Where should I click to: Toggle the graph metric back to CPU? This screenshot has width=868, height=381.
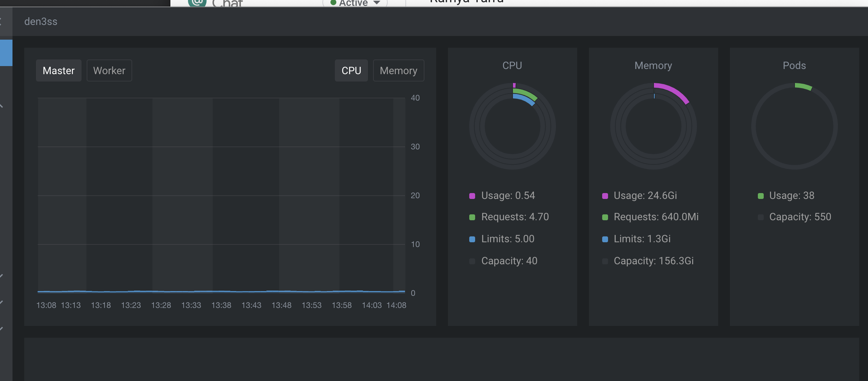coord(351,70)
